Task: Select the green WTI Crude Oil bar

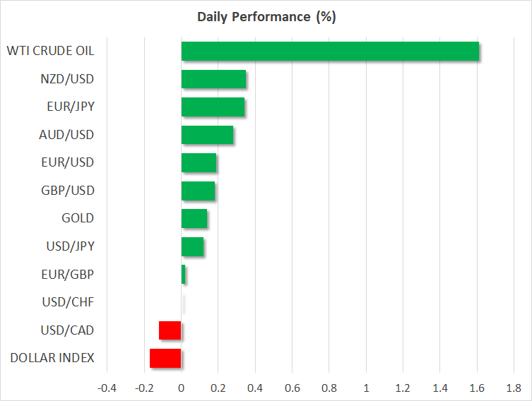Action: [x=330, y=52]
